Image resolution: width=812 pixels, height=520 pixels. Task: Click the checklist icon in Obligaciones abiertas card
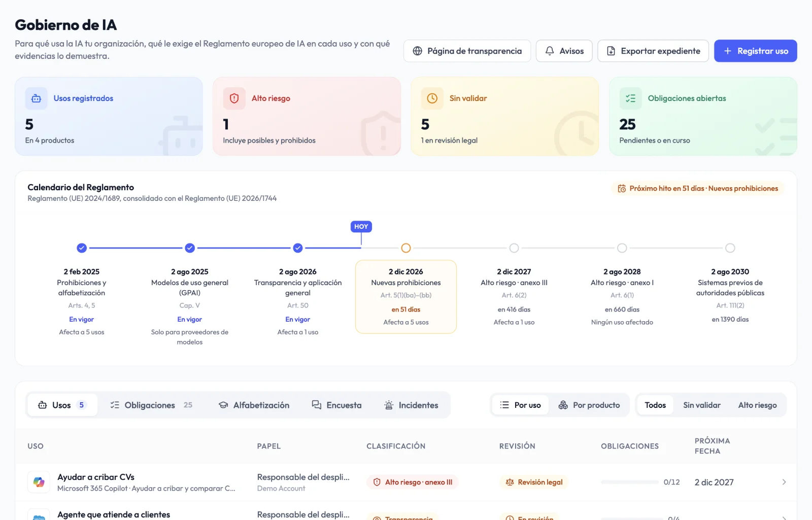tap(630, 98)
